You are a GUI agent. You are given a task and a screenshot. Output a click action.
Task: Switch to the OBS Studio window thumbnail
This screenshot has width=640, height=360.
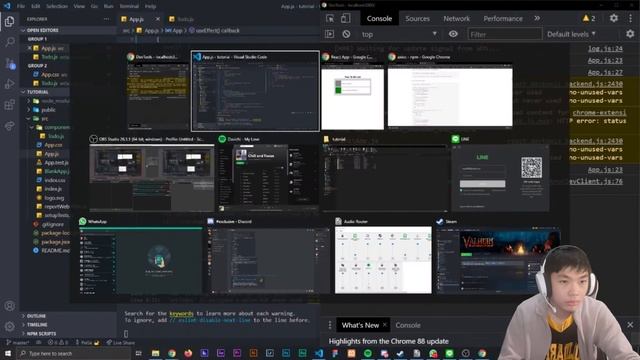pyautogui.click(x=151, y=174)
